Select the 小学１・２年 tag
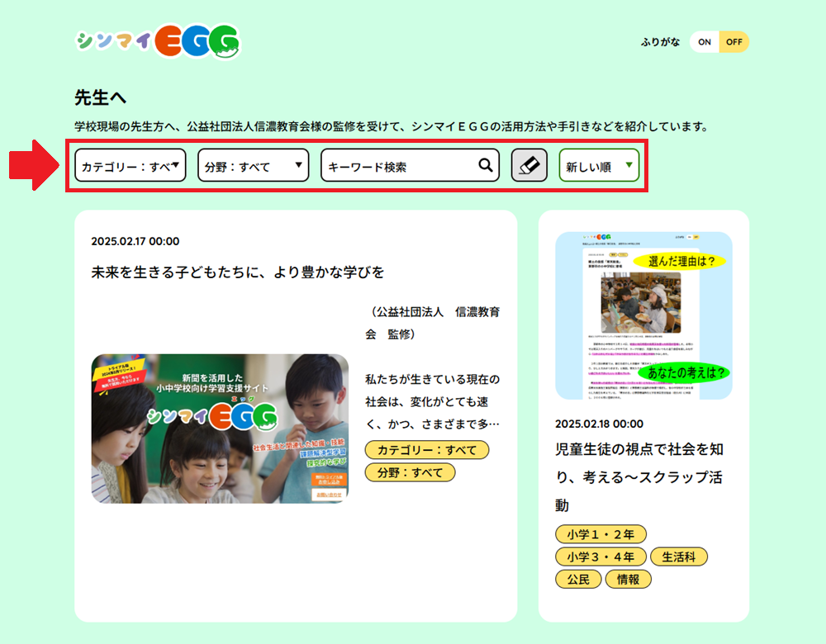Viewport: 826px width, 644px height. point(601,534)
